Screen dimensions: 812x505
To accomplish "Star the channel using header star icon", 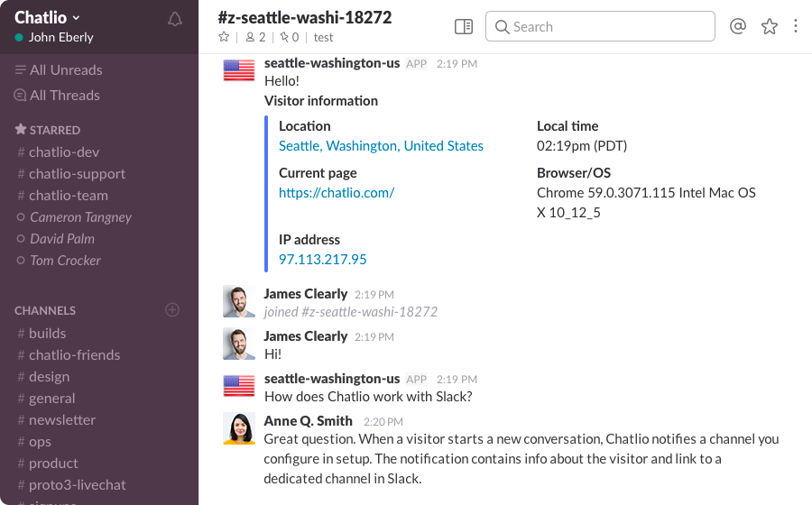I will click(224, 37).
